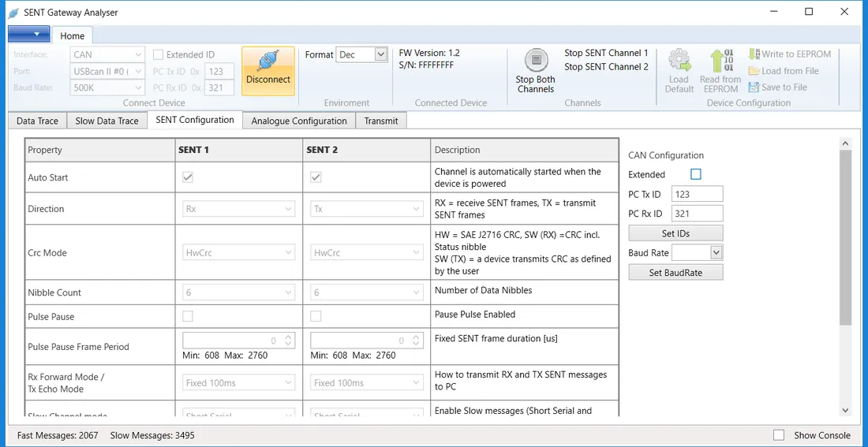Click the Save to File icon
868x447 pixels.
754,88
